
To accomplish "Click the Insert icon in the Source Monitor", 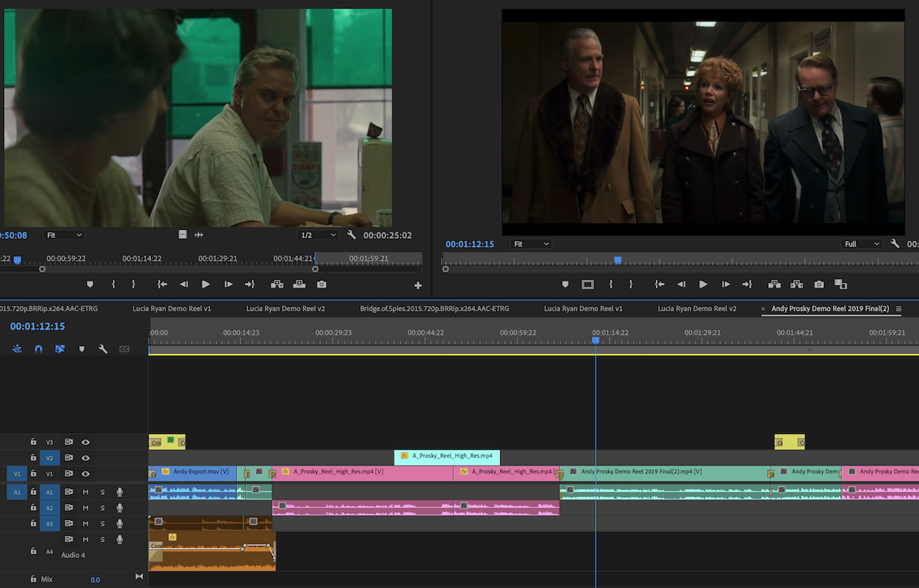I will click(277, 284).
